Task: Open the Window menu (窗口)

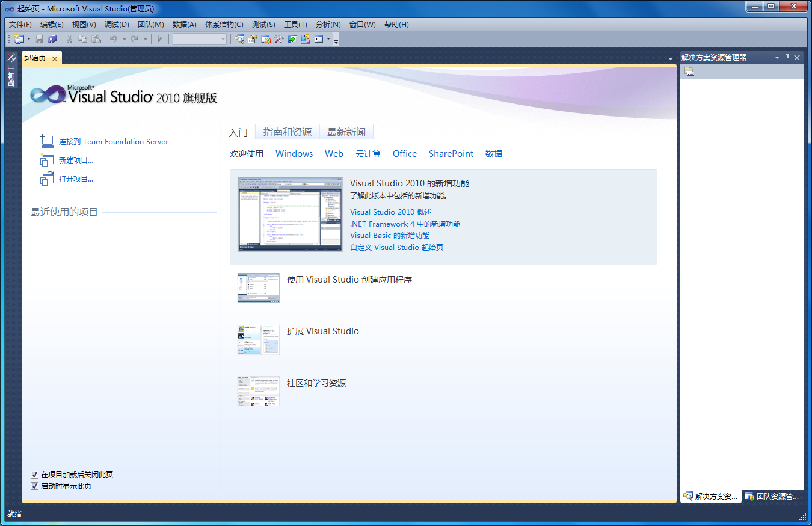Action: coord(362,25)
